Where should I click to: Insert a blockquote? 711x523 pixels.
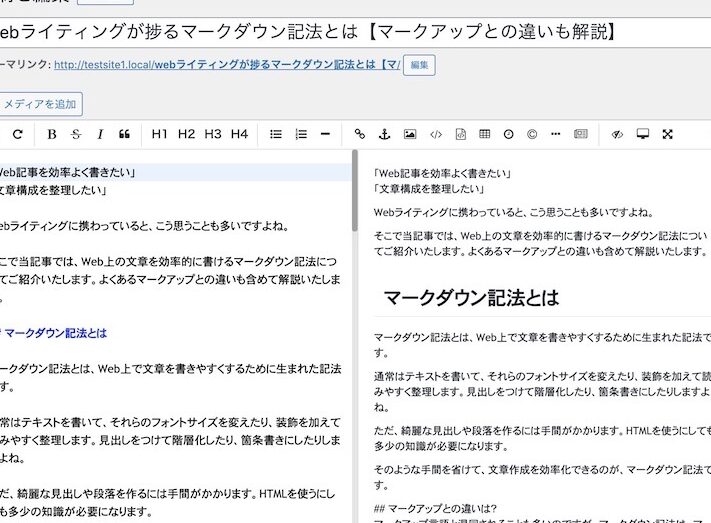[125, 134]
